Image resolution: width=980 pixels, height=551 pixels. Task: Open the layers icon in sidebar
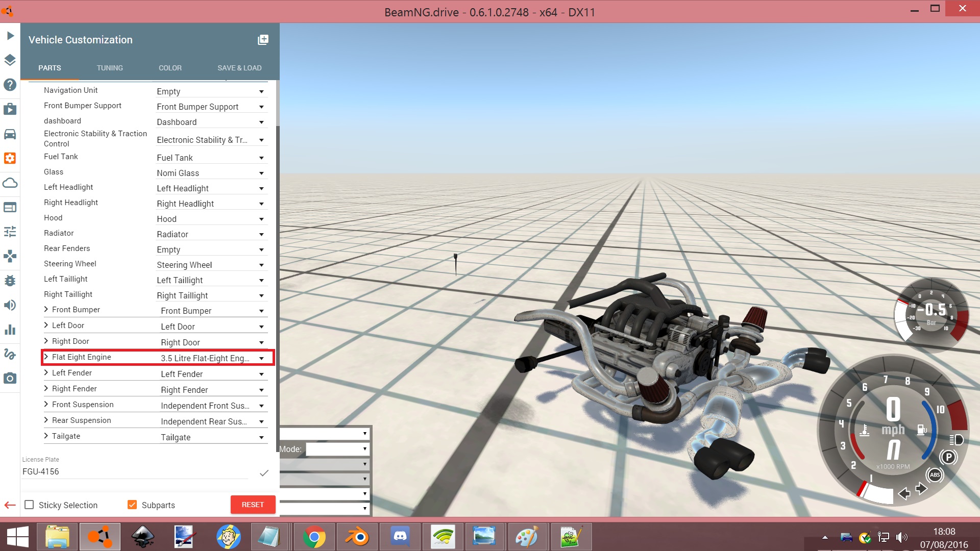pyautogui.click(x=10, y=60)
